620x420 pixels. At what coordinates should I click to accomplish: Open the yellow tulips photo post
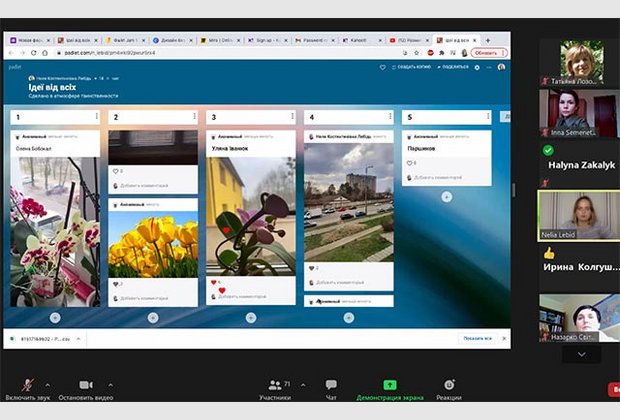tap(152, 245)
